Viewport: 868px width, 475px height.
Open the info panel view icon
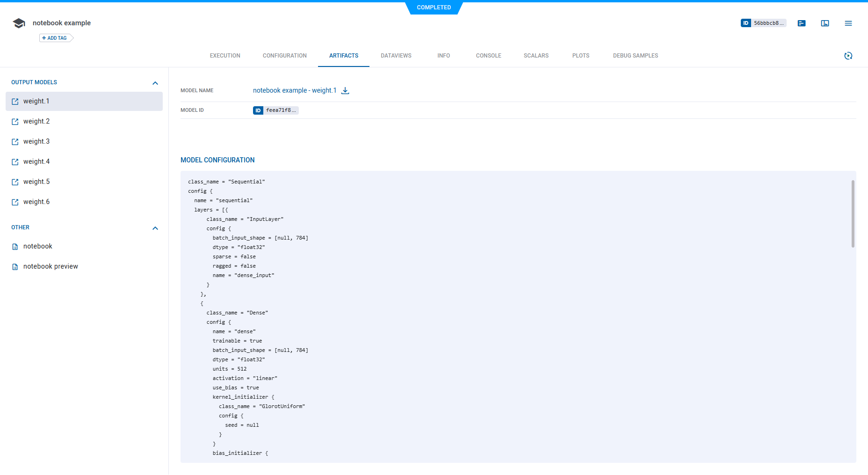[x=825, y=23]
